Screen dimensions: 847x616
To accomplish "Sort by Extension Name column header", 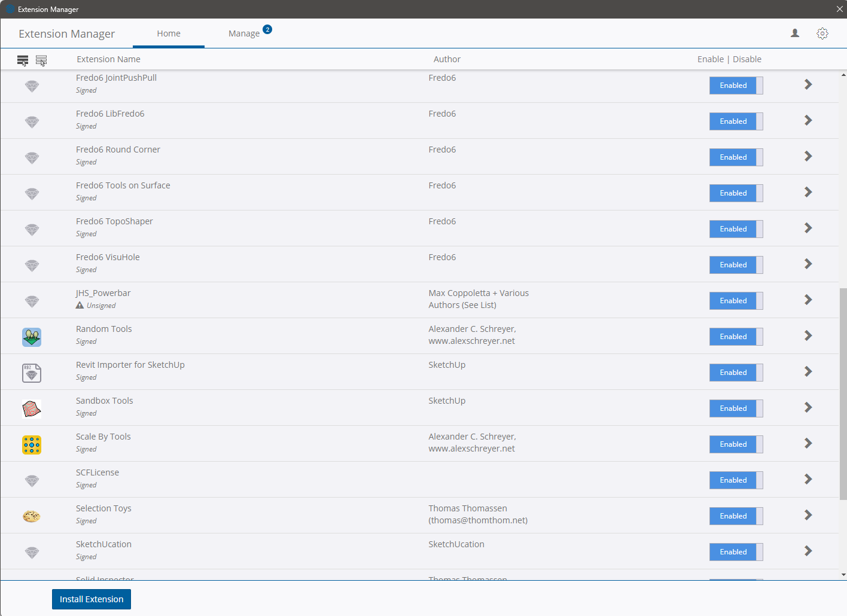I will (108, 59).
